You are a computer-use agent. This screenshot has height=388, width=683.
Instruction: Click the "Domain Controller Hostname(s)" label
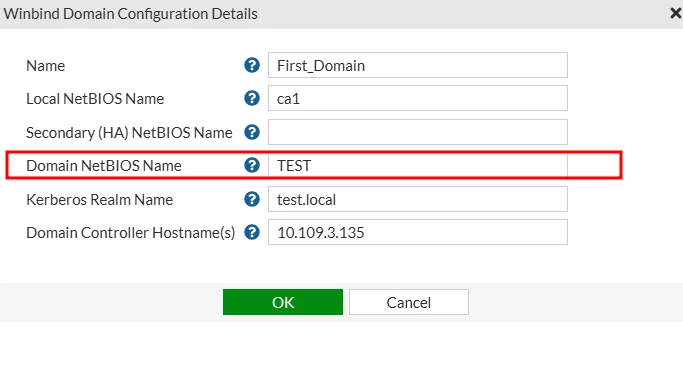(x=131, y=233)
